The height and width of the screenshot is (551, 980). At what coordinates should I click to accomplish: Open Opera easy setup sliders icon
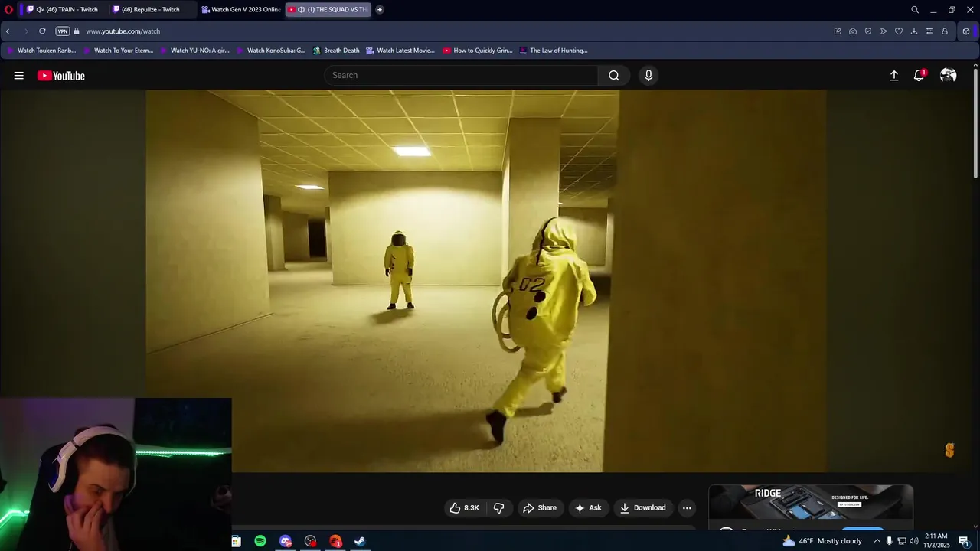coord(929,31)
